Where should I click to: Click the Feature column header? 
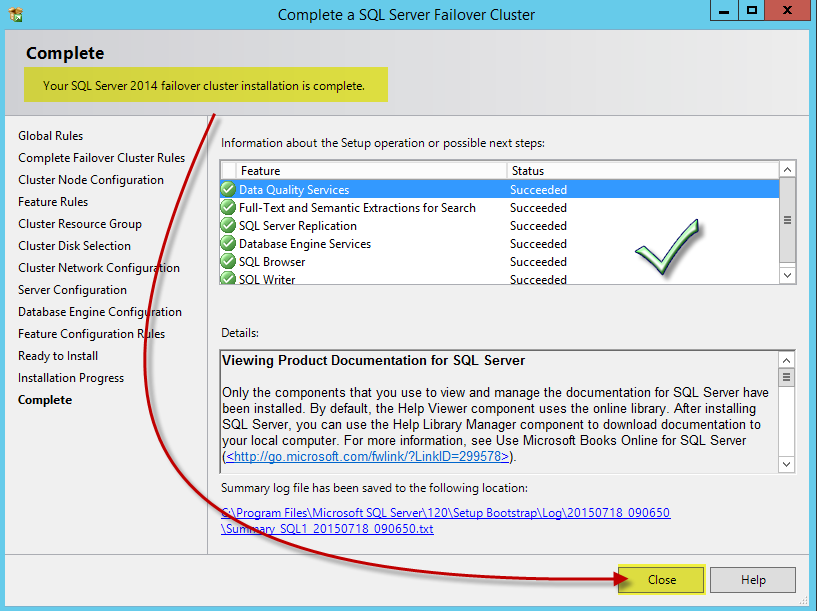click(x=372, y=171)
